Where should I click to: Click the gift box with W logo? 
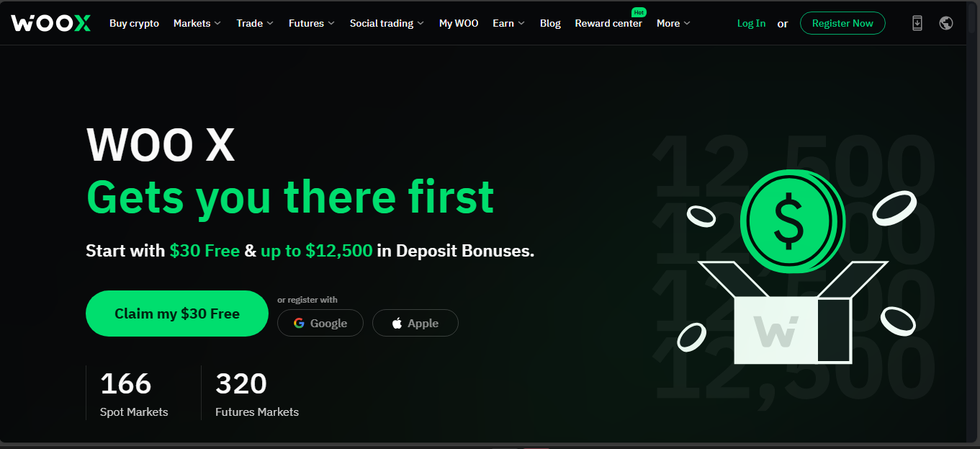click(x=792, y=317)
